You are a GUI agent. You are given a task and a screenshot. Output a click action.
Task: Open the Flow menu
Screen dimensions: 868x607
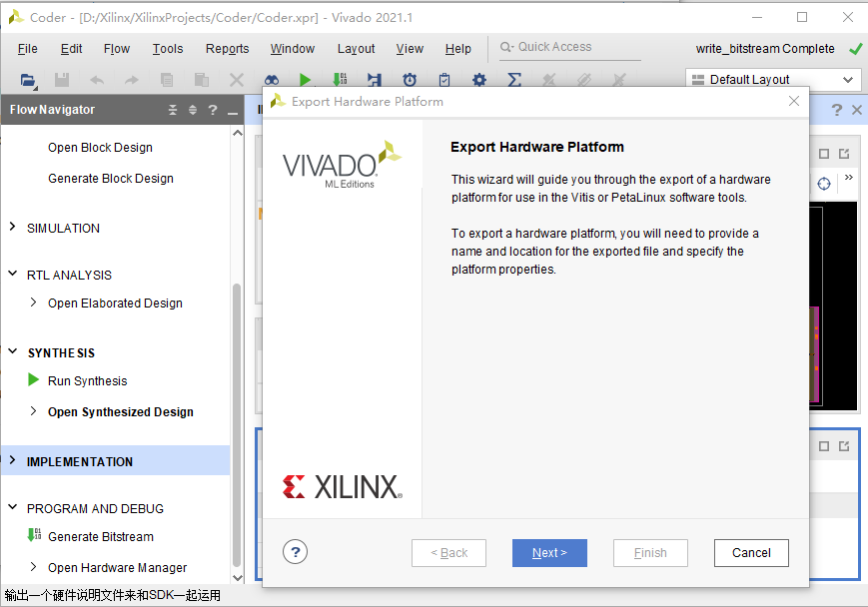(117, 49)
